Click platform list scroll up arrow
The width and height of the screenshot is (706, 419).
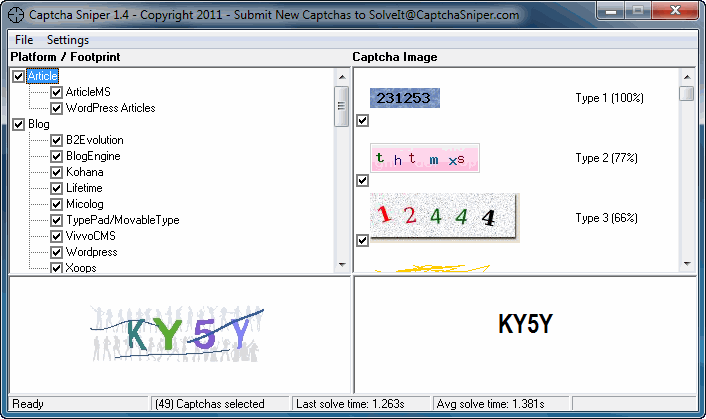click(342, 77)
